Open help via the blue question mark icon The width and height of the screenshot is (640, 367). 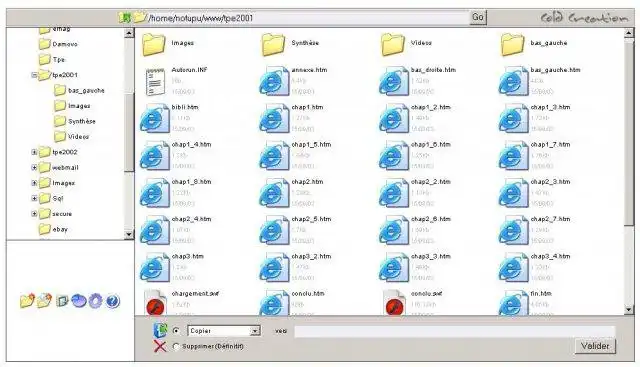[113, 301]
